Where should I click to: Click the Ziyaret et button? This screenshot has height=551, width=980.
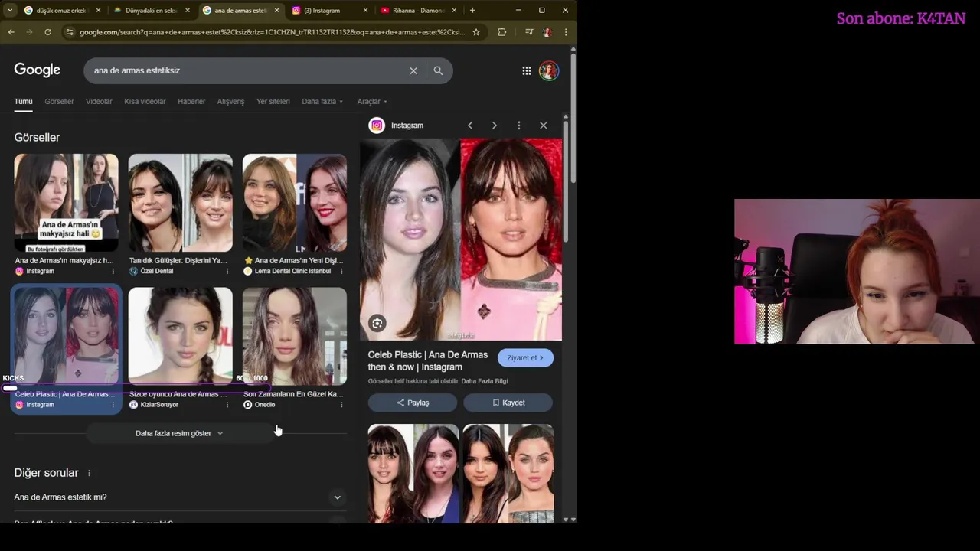pyautogui.click(x=525, y=358)
